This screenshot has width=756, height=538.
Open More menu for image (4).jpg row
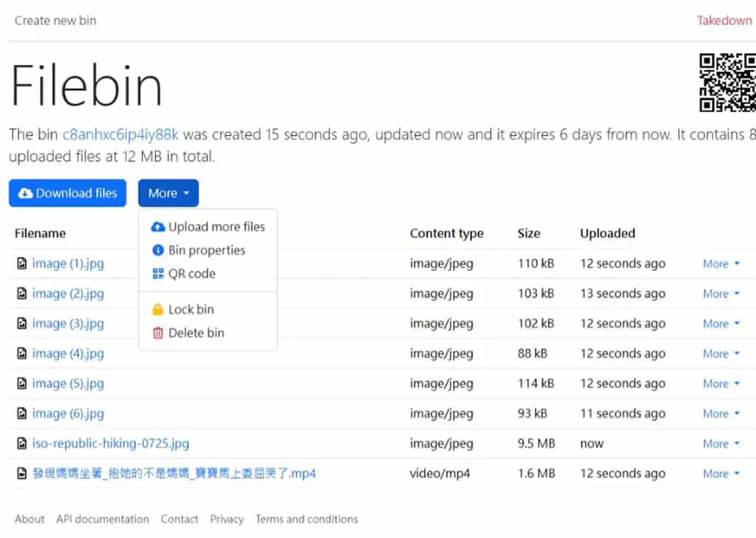click(x=721, y=354)
